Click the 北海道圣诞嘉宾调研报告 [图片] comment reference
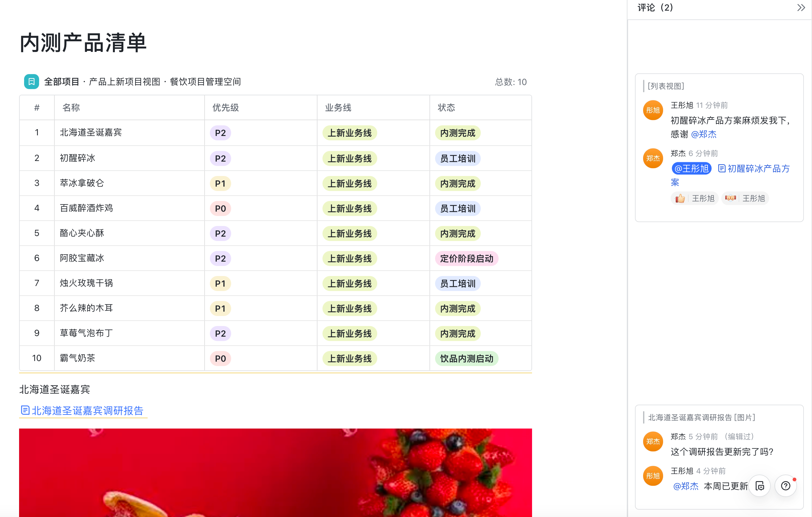Screen dimensions: 812x517 point(701,418)
